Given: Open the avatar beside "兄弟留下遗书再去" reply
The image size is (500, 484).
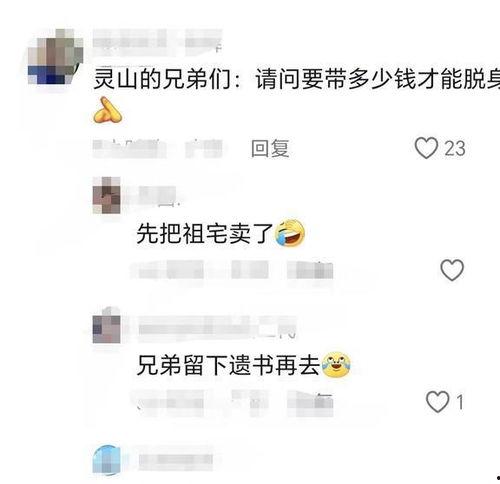Looking at the screenshot, I should click(106, 326).
